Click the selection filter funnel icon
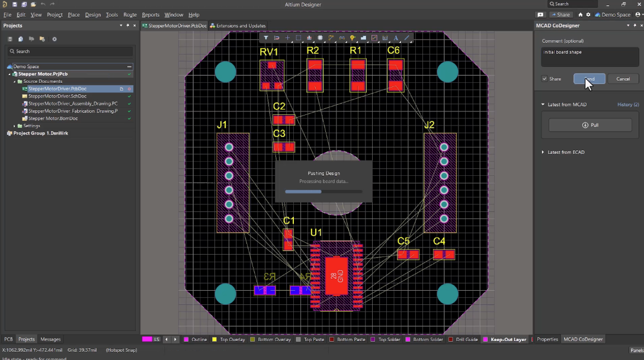This screenshot has height=360, width=644. (266, 38)
